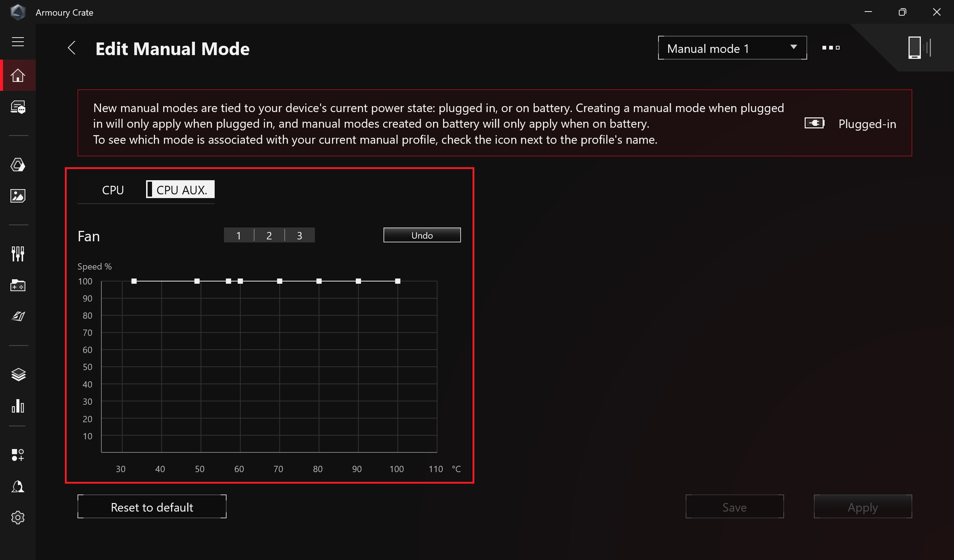
Task: Open the Aura Wallpaper picture icon
Action: pyautogui.click(x=18, y=196)
